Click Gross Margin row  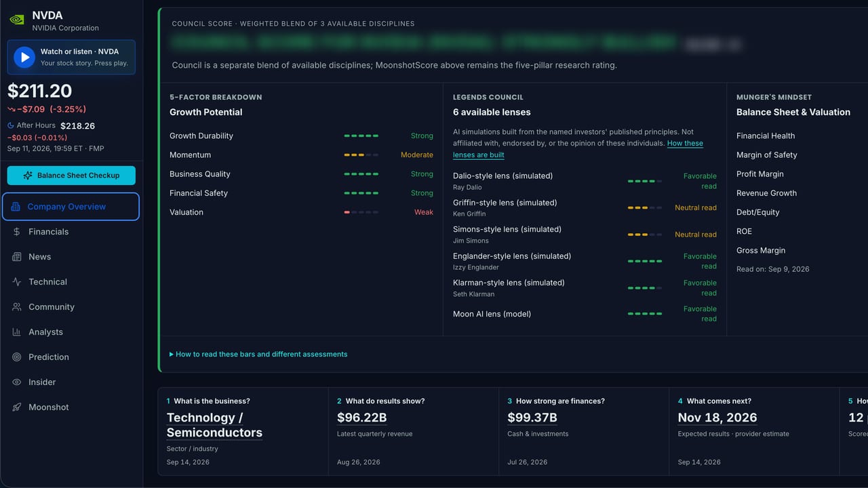click(761, 250)
